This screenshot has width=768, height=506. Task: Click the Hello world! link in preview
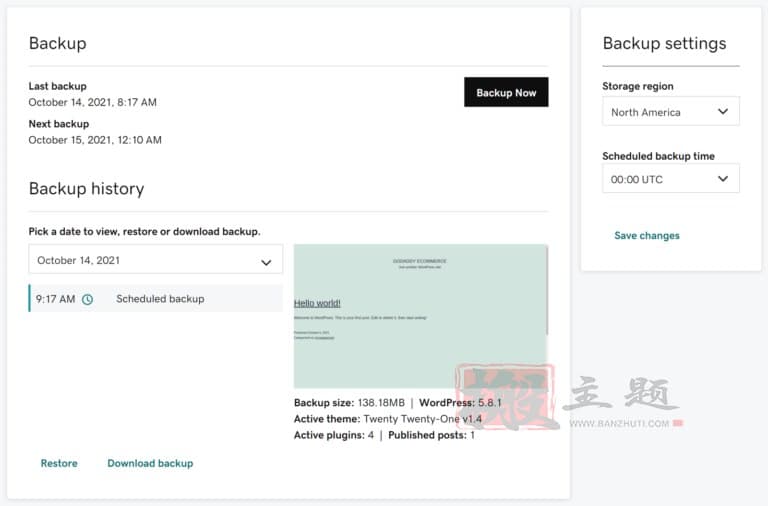pos(317,303)
